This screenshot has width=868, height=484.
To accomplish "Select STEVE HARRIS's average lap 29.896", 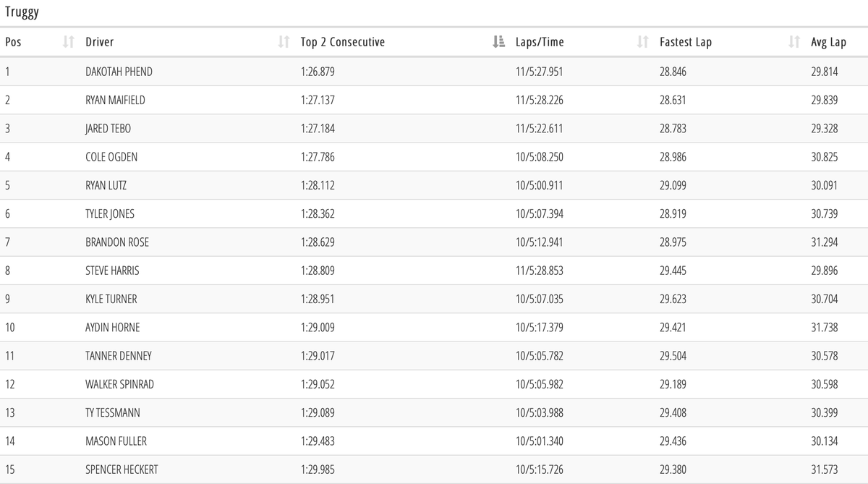I will coord(825,271).
